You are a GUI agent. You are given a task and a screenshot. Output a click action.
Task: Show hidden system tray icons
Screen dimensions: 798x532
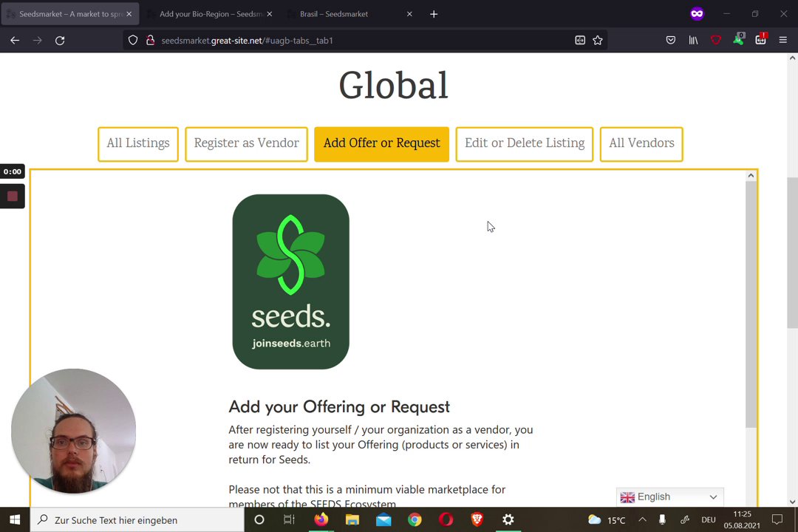tap(642, 519)
